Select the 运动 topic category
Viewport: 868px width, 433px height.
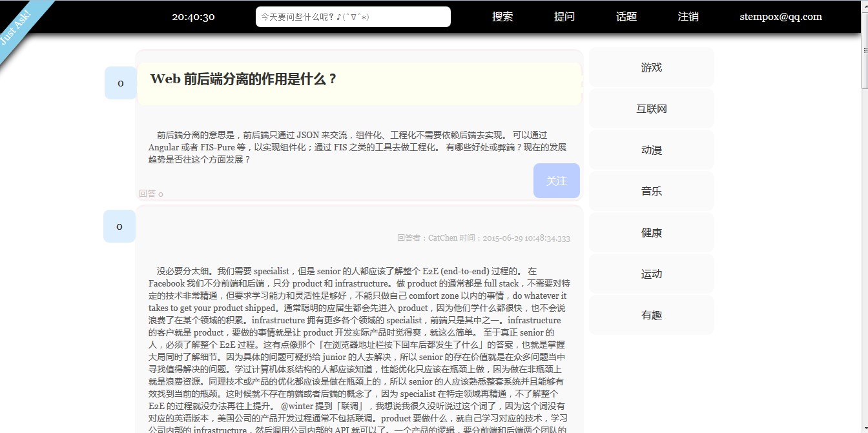coord(652,274)
